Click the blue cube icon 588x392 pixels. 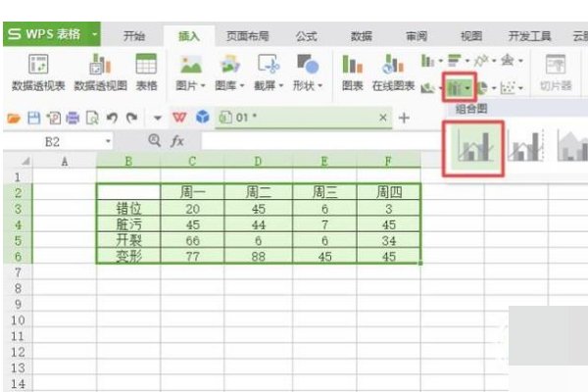pyautogui.click(x=203, y=117)
